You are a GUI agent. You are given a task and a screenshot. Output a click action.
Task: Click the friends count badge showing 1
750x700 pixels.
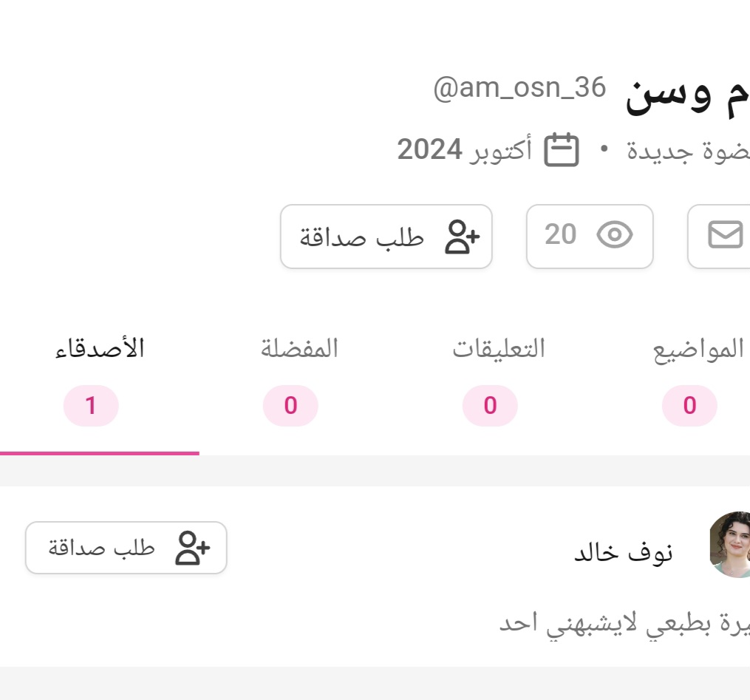pos(91,406)
